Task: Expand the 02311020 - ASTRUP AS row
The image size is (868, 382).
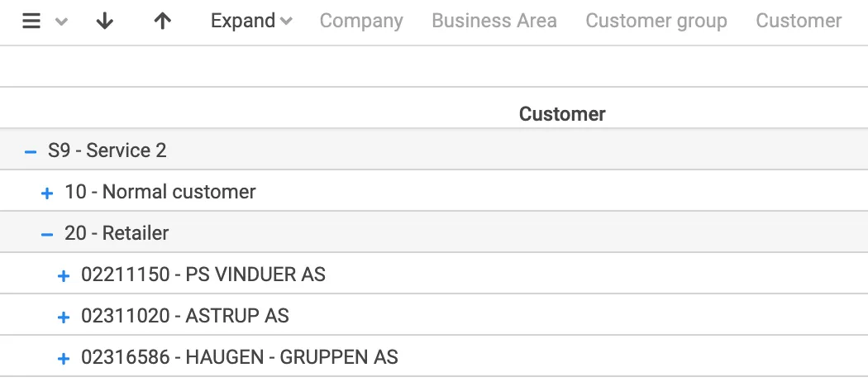Action: click(x=64, y=317)
